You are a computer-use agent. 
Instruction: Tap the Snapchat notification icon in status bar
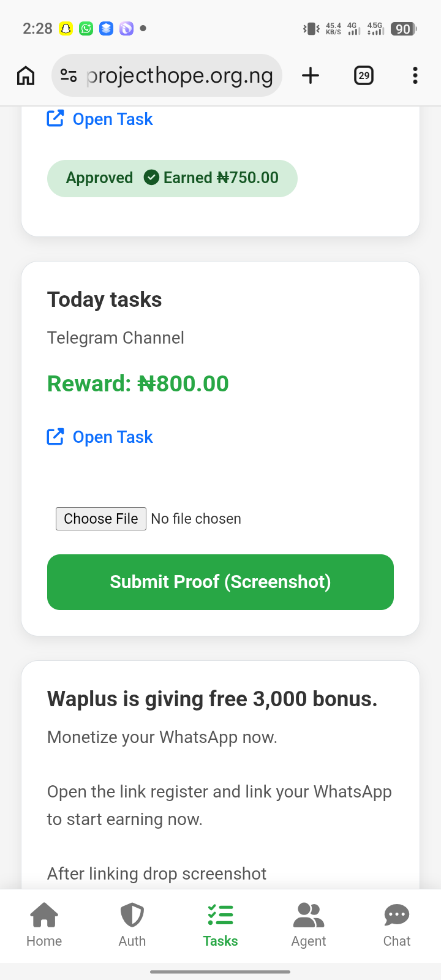tap(66, 28)
